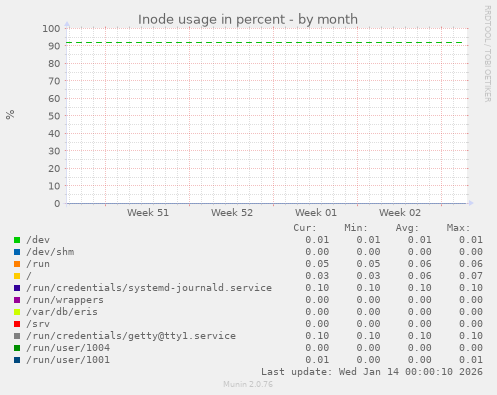Click the 'Min:' column header

coord(356,228)
